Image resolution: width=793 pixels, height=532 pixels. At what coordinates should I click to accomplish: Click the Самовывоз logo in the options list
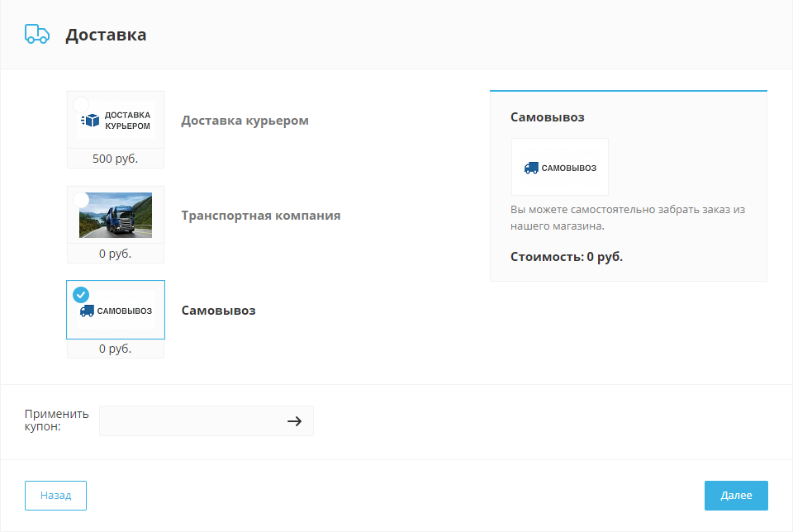(116, 311)
